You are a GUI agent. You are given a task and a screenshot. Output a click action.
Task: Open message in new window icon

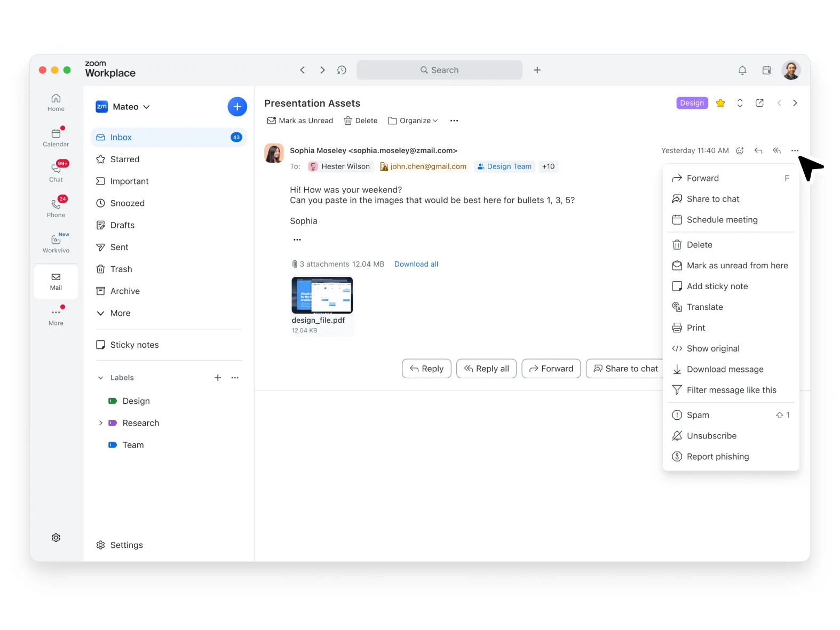759,103
